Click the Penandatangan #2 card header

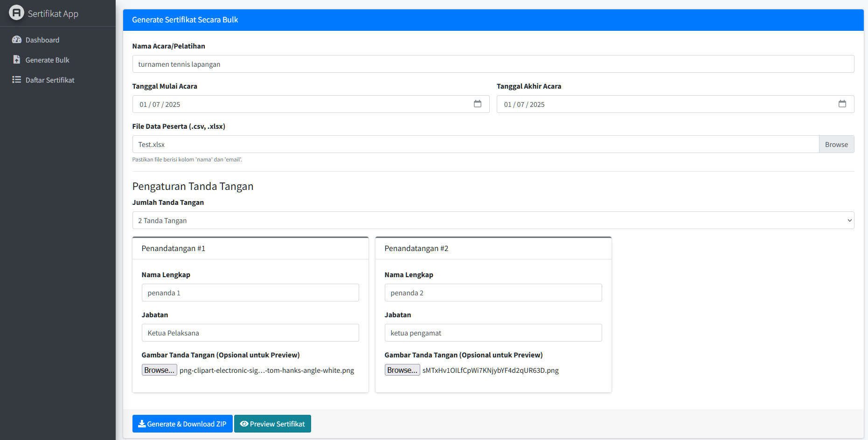493,248
